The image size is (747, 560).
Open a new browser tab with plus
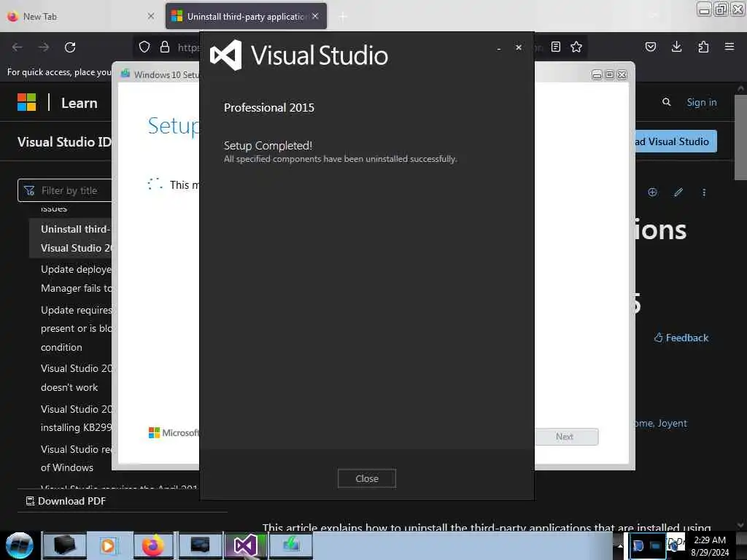pos(343,17)
